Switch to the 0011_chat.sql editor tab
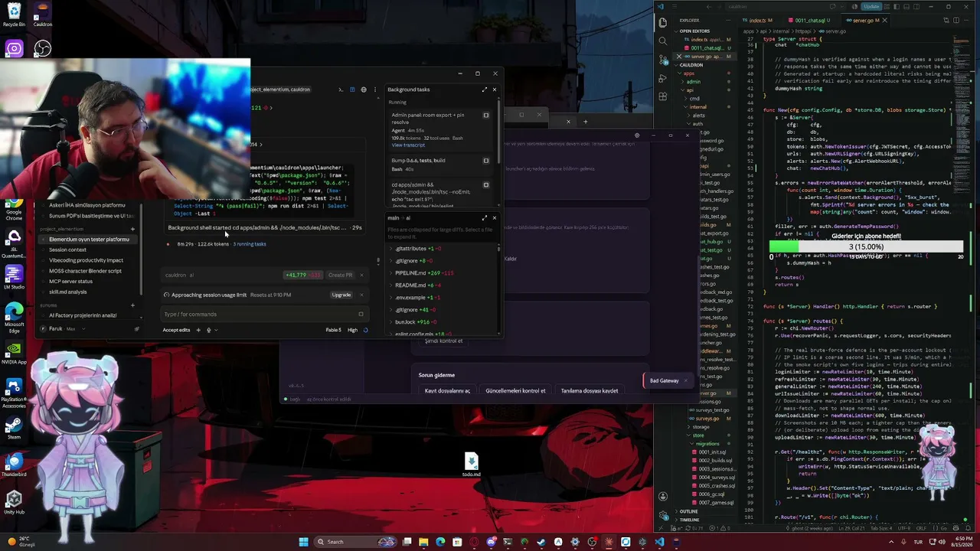Viewport: 980px width, 551px height. 810,21
